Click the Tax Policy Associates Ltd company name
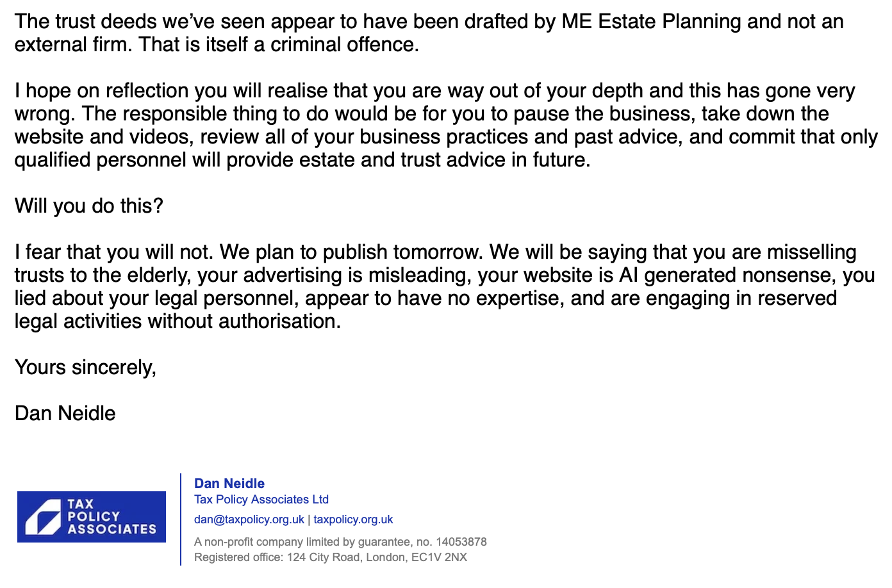This screenshot has width=892, height=588. 261,500
